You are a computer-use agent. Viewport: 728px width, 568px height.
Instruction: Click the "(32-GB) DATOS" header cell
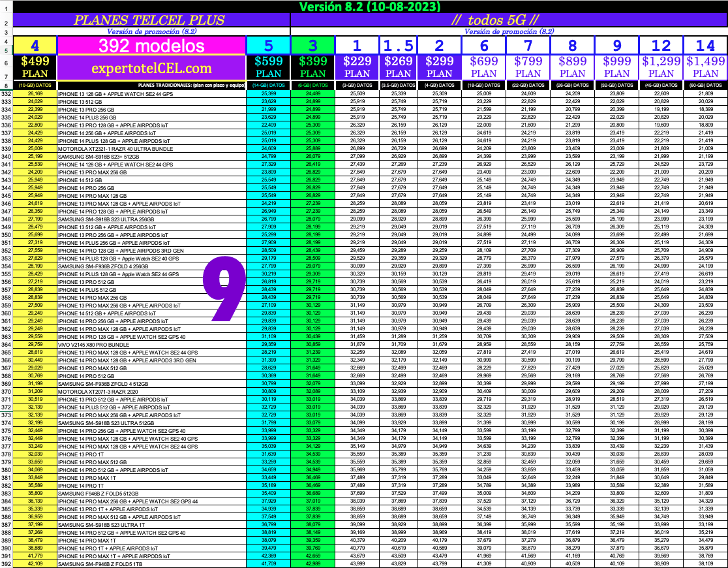(617, 86)
